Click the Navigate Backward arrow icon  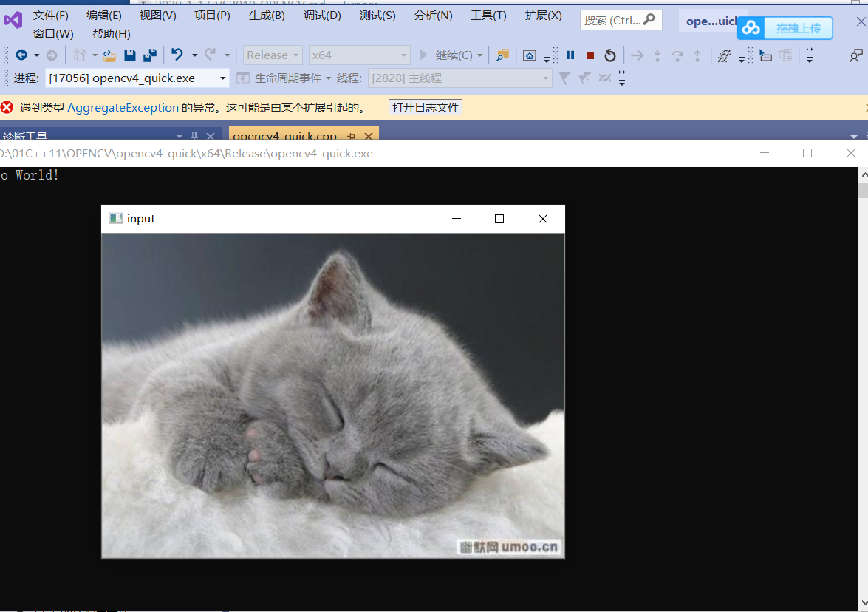pyautogui.click(x=21, y=55)
